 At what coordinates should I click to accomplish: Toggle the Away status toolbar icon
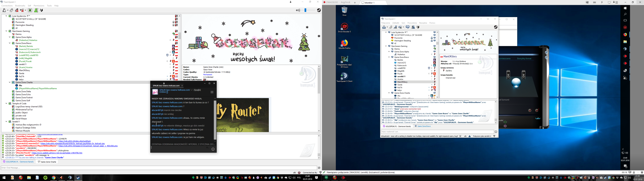tap(4, 10)
